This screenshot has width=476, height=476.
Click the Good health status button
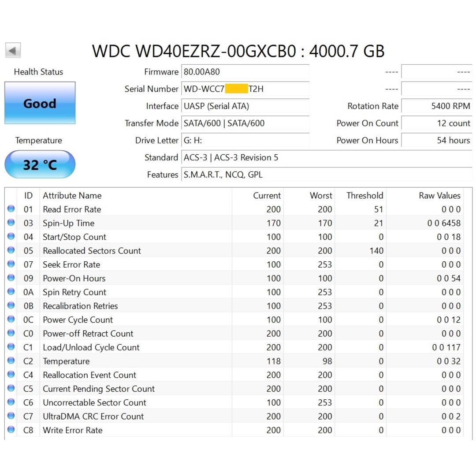pos(40,103)
